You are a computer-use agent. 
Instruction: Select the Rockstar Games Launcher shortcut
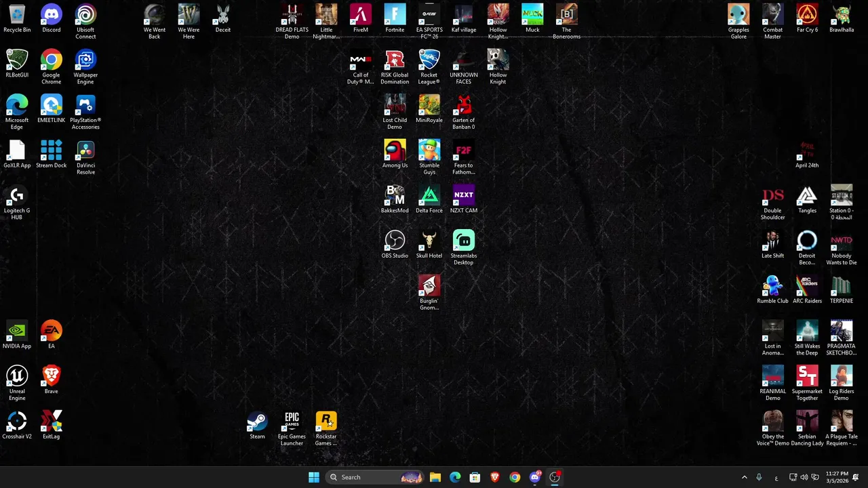326,429
